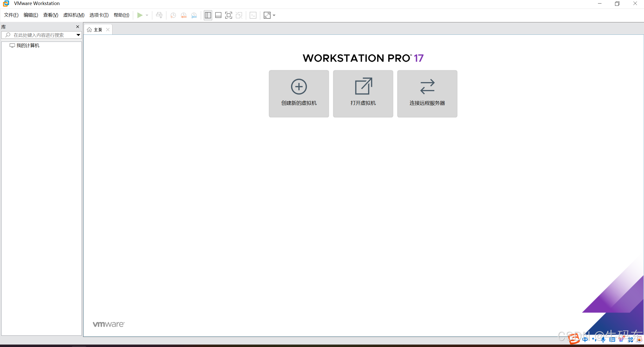This screenshot has width=644, height=347.
Task: Toggle the thumbnail bar view button
Action: (x=218, y=15)
